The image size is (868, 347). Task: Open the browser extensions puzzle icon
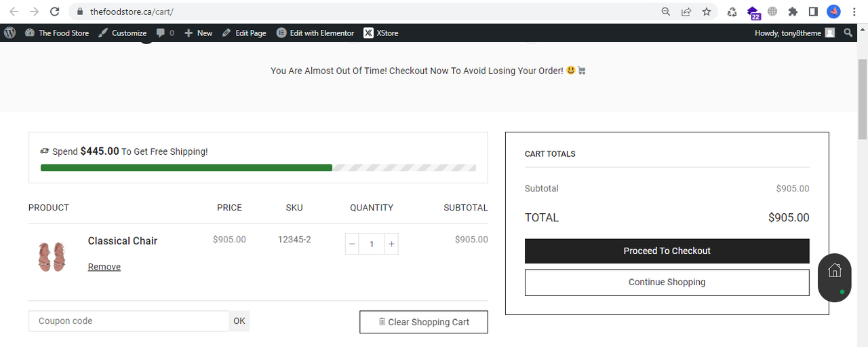[792, 12]
